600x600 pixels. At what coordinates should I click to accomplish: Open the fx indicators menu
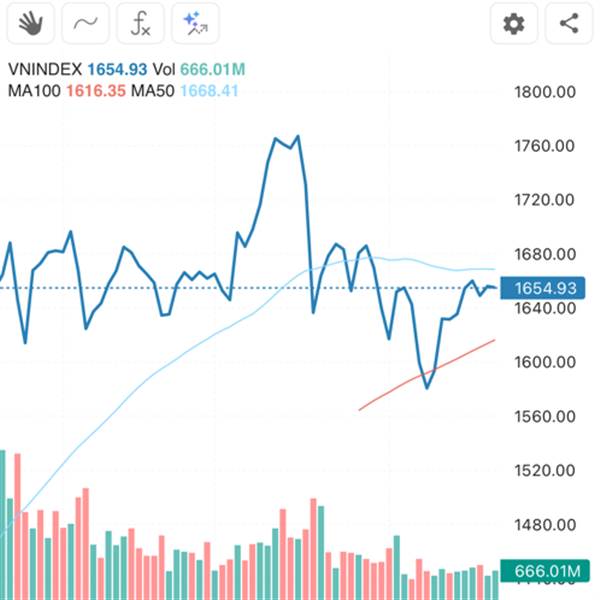pos(140,24)
